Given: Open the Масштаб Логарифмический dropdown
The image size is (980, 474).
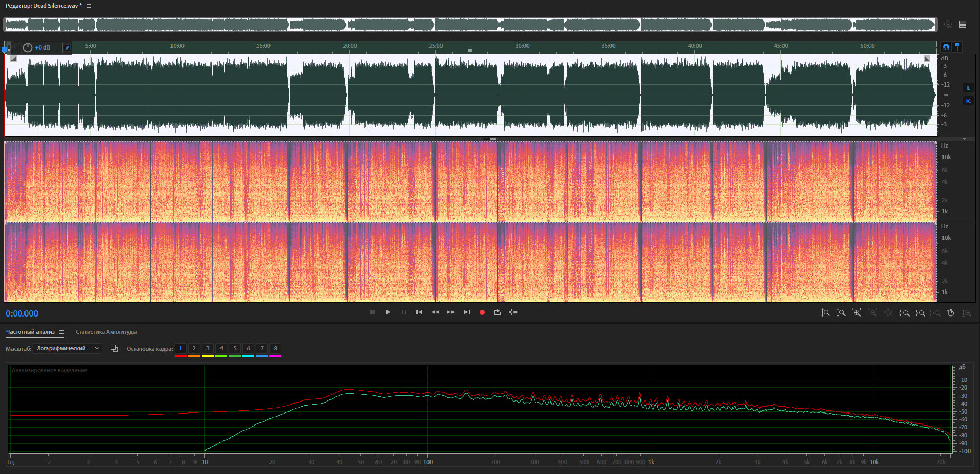Looking at the screenshot, I should tap(67, 348).
